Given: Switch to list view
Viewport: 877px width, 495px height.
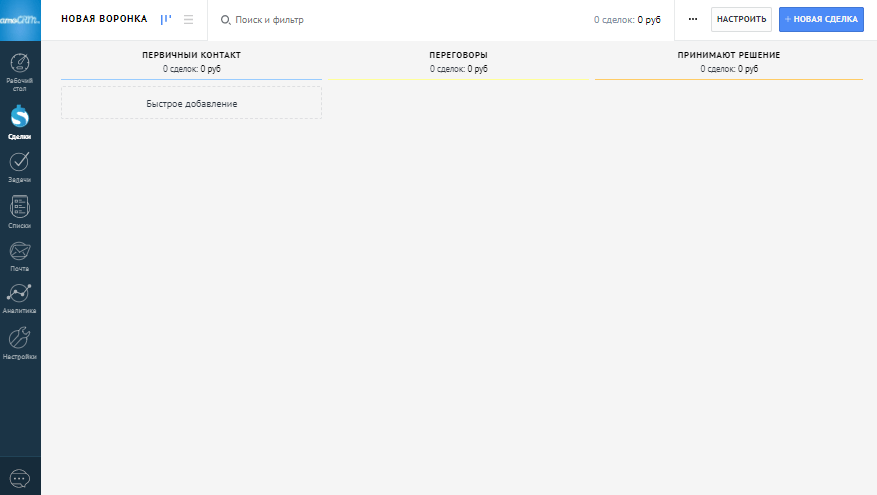Looking at the screenshot, I should click(188, 20).
